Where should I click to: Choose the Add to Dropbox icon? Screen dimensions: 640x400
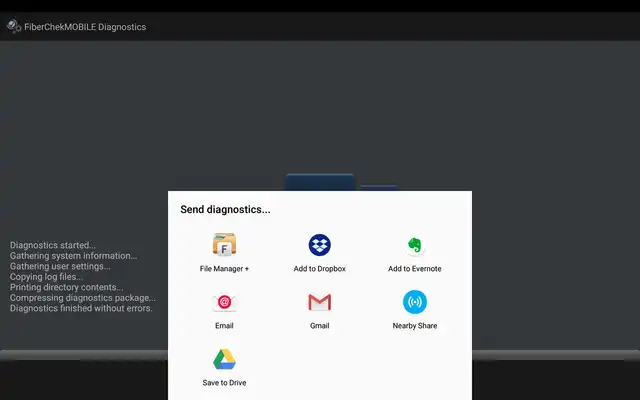pos(320,245)
